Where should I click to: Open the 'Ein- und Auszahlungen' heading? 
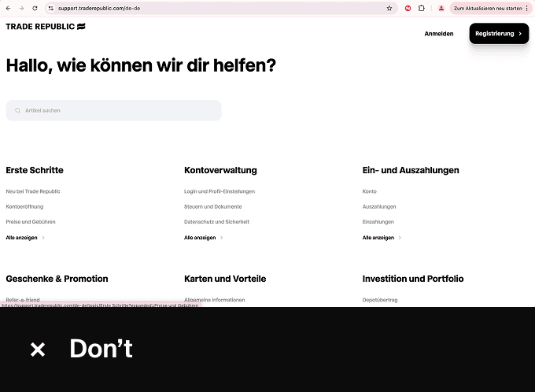click(411, 170)
